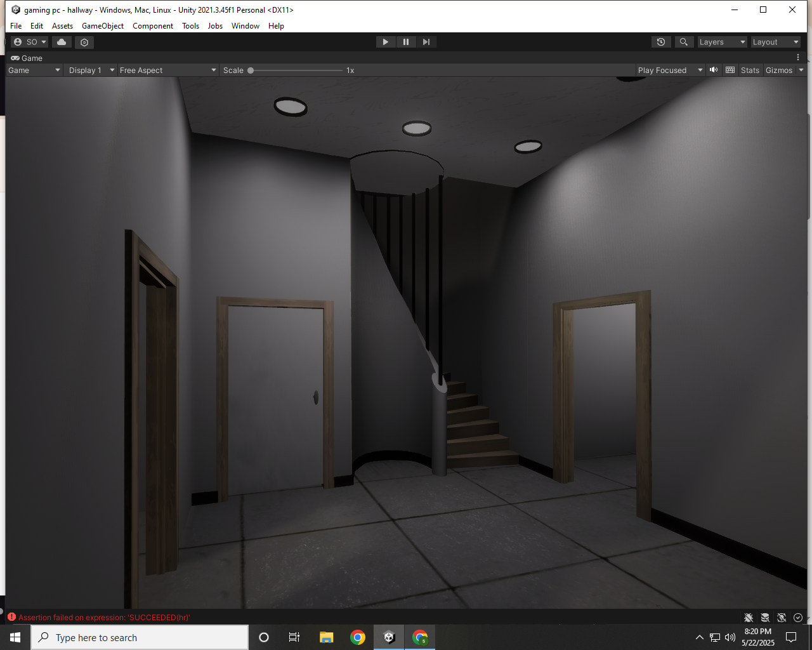
Task: Open the Windows Start menu
Action: point(15,637)
